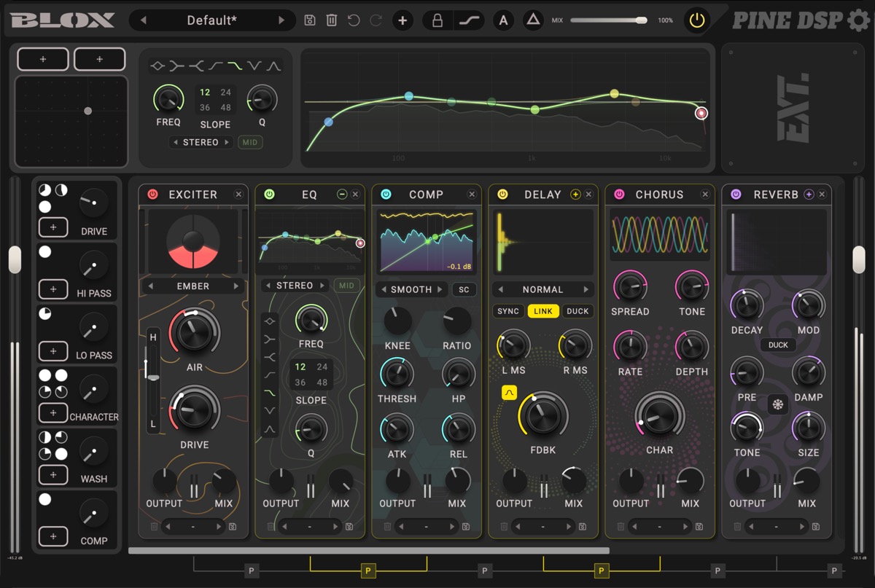Click right arrow next to STEREO in EQ module
Viewport: 875px width, 588px height.
[x=322, y=286]
